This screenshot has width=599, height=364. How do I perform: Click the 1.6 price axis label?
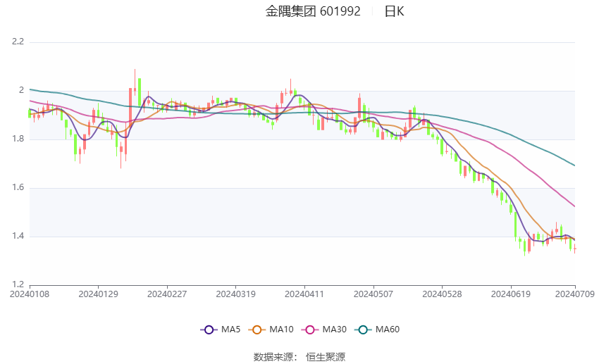pyautogui.click(x=18, y=187)
